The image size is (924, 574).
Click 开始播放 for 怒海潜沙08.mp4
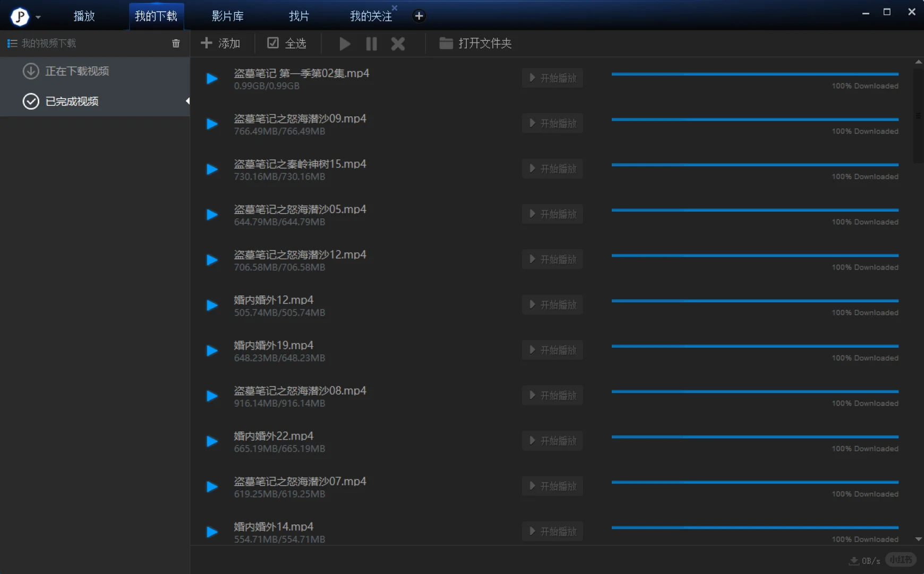(552, 395)
